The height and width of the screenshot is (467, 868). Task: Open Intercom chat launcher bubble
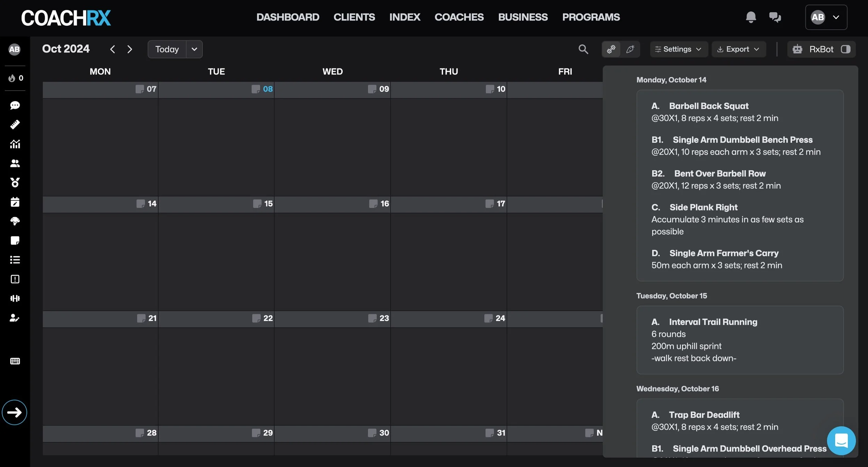pos(841,441)
